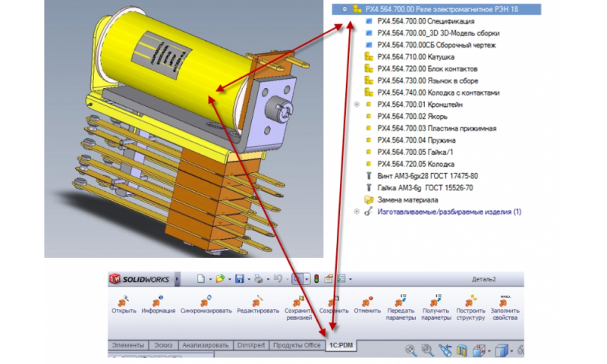
Task: Expand the РХ4.564.700.01 Кронштейн node
Action: pyautogui.click(x=357, y=105)
